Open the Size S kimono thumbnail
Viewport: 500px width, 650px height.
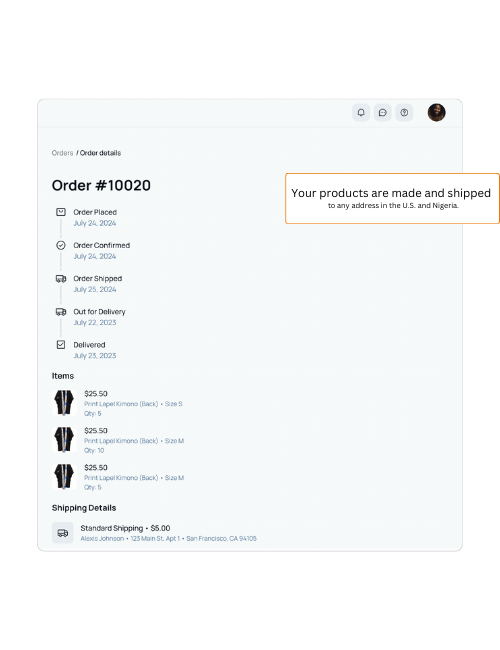tap(64, 403)
